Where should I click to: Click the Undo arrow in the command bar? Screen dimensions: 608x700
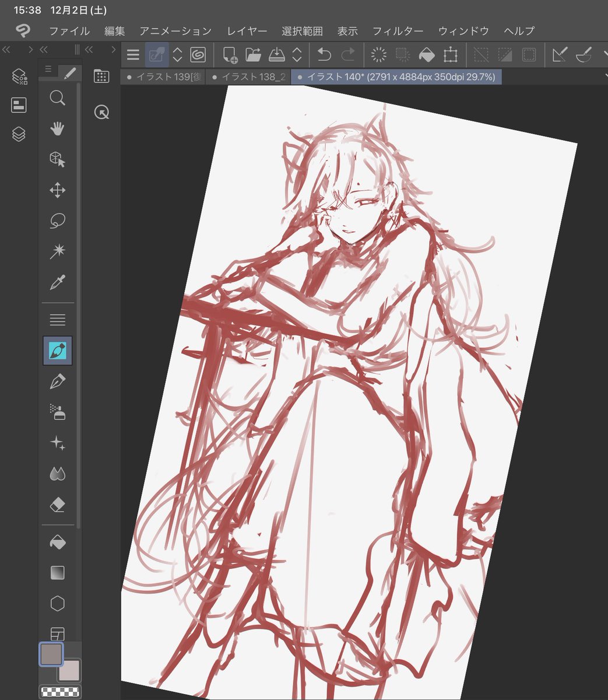(324, 55)
